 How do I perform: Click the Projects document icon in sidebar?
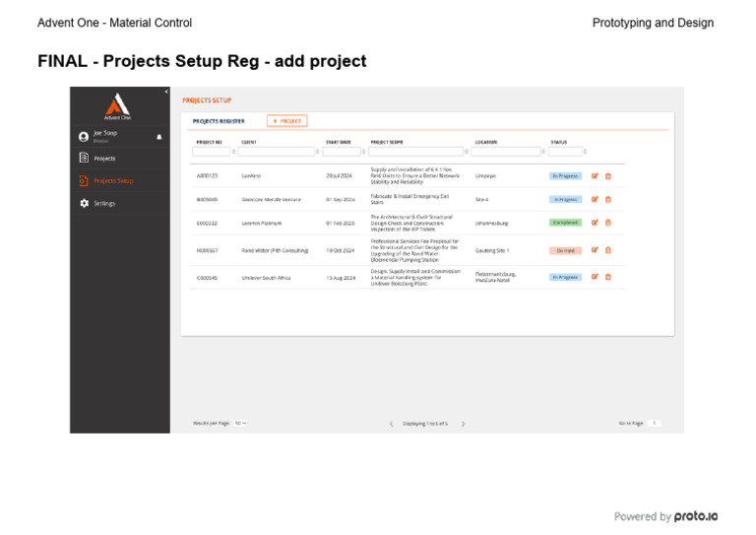pos(84,158)
